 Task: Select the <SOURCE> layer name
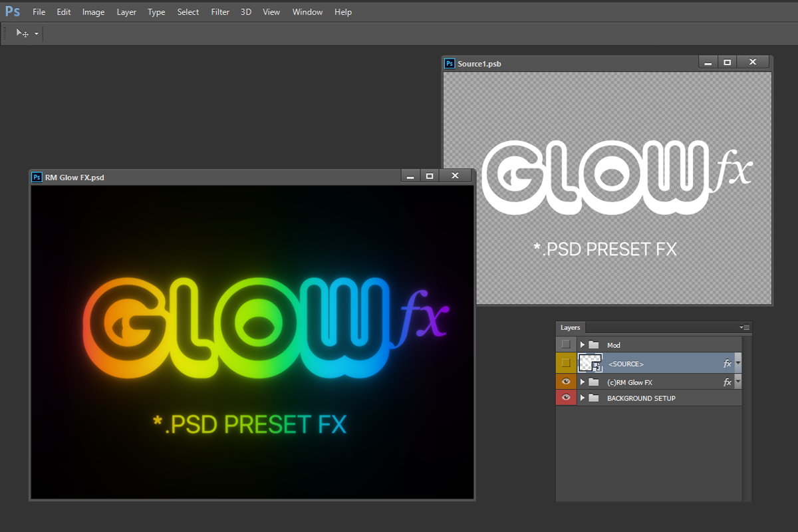[626, 364]
